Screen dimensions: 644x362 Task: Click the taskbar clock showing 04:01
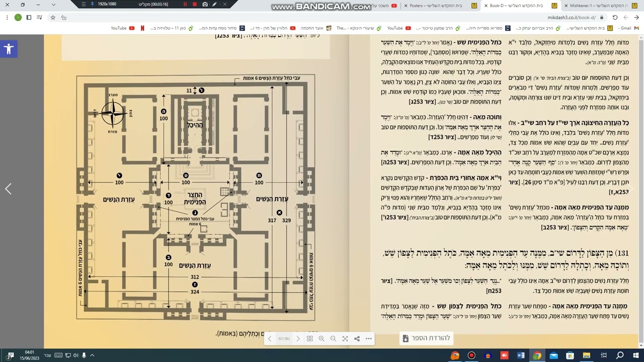point(29,355)
